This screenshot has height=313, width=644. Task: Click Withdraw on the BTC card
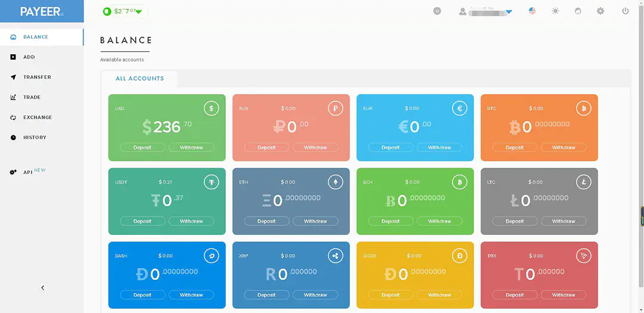(x=563, y=147)
